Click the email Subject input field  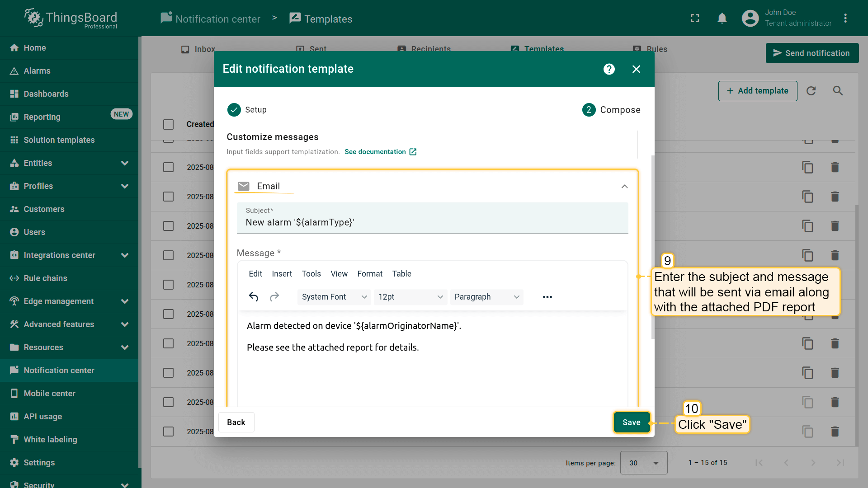point(432,222)
